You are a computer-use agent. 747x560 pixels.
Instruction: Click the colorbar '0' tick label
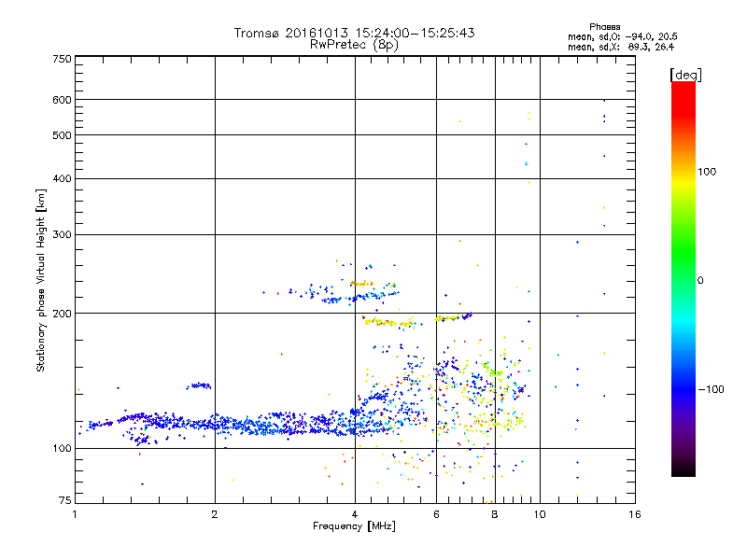click(x=700, y=281)
